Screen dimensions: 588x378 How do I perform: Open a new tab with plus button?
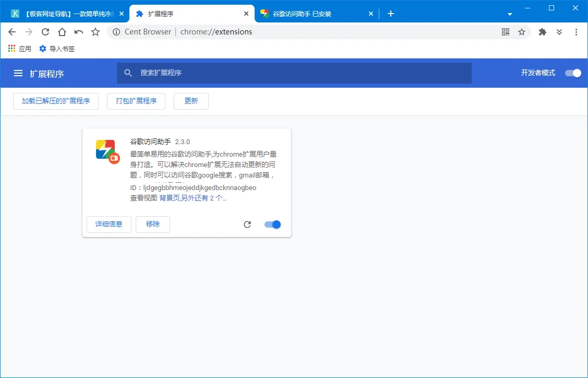coord(391,14)
